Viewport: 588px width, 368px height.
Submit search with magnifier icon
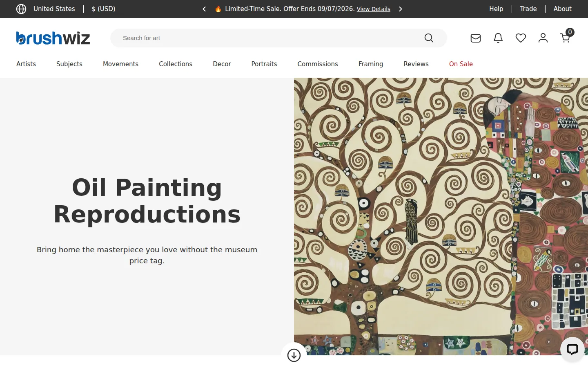(429, 38)
